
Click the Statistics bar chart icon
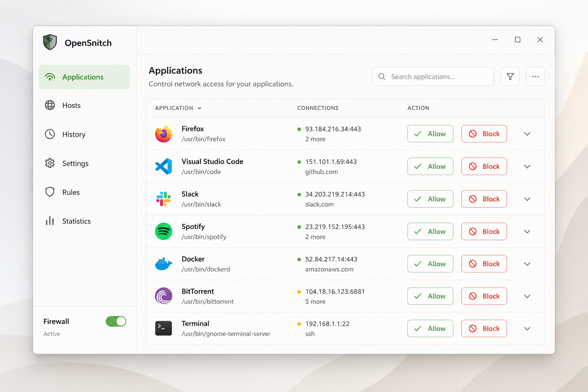pyautogui.click(x=50, y=220)
